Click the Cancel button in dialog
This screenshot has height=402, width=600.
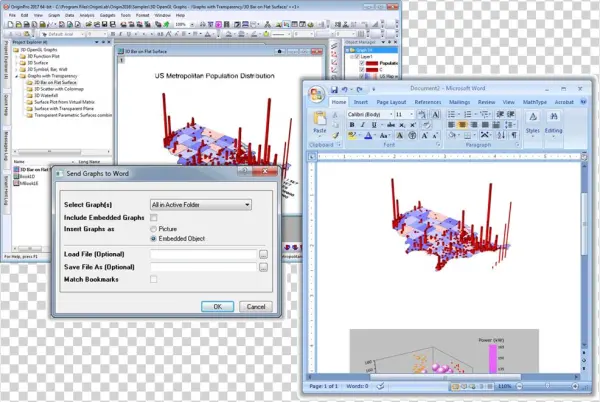click(x=254, y=306)
